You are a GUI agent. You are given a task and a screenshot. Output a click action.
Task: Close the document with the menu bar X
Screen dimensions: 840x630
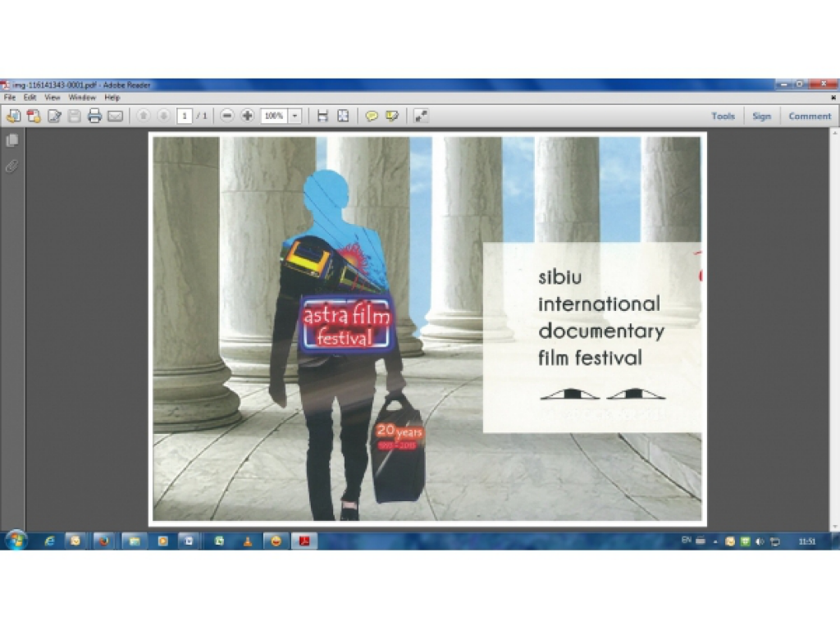(x=833, y=98)
